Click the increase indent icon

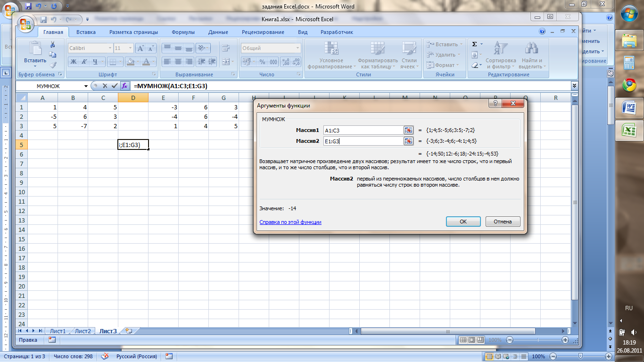coord(212,62)
